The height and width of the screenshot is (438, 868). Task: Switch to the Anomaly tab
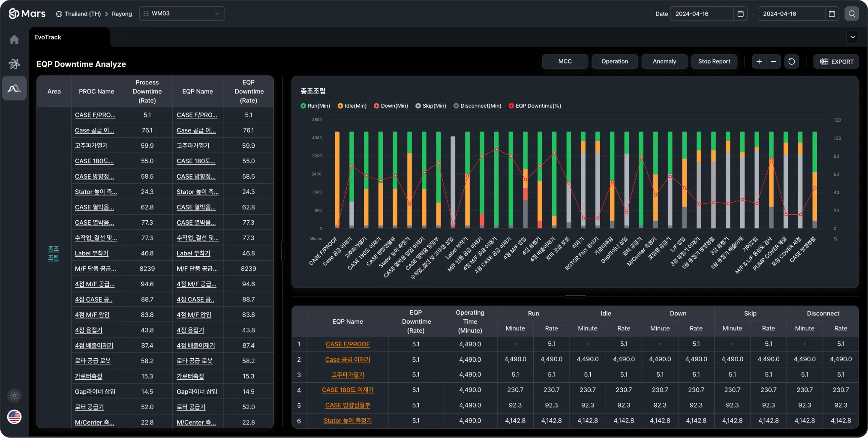[x=664, y=61]
